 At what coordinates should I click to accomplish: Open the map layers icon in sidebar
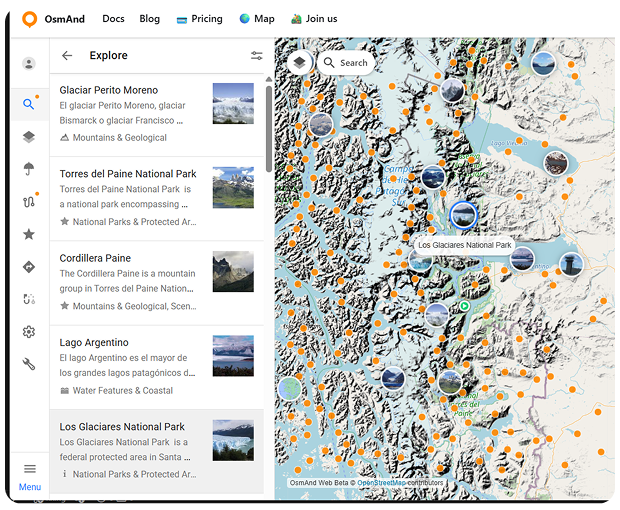[29, 137]
